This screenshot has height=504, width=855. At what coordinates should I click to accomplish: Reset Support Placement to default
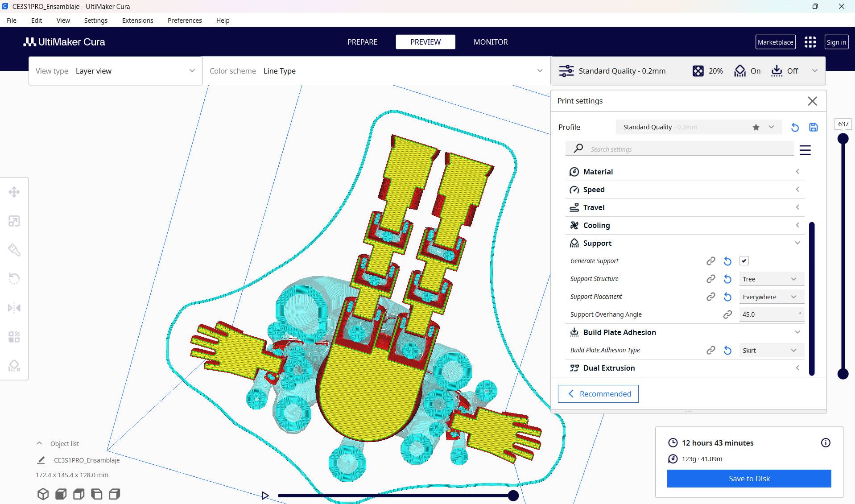[x=727, y=297]
